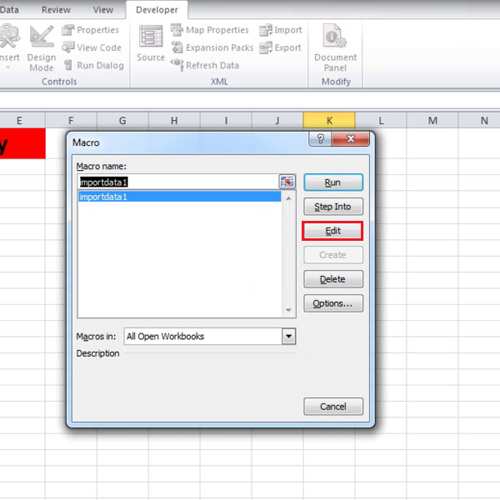Open Expansion Packs in XML group
Viewport: 500px width, 500px height.
(212, 48)
